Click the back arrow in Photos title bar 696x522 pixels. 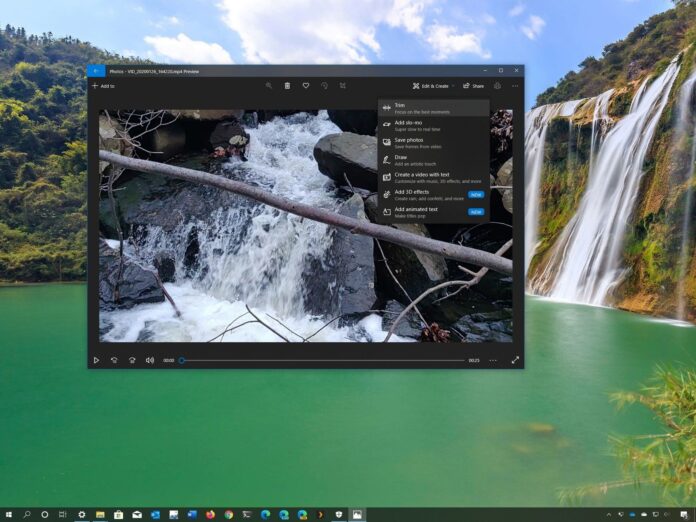click(96, 71)
